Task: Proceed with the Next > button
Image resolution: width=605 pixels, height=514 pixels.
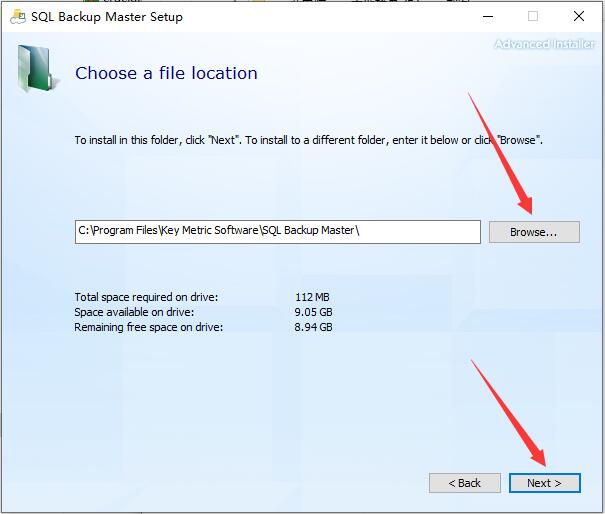Action: [x=544, y=483]
